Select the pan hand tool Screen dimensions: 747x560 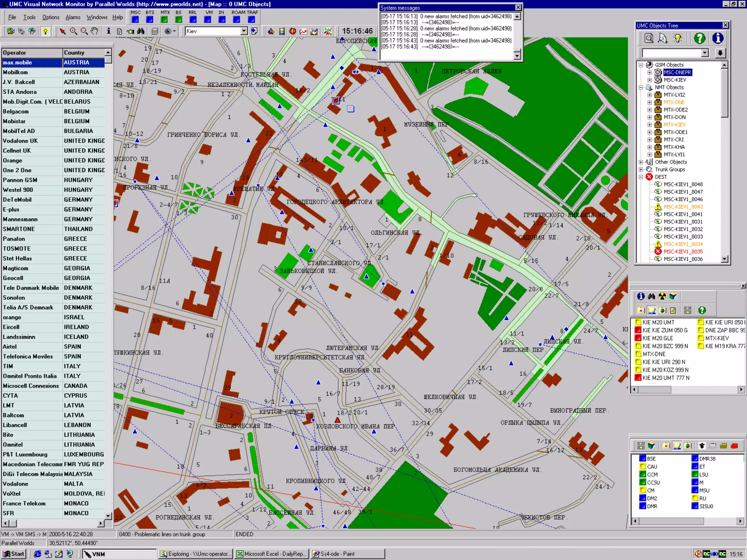click(94, 31)
